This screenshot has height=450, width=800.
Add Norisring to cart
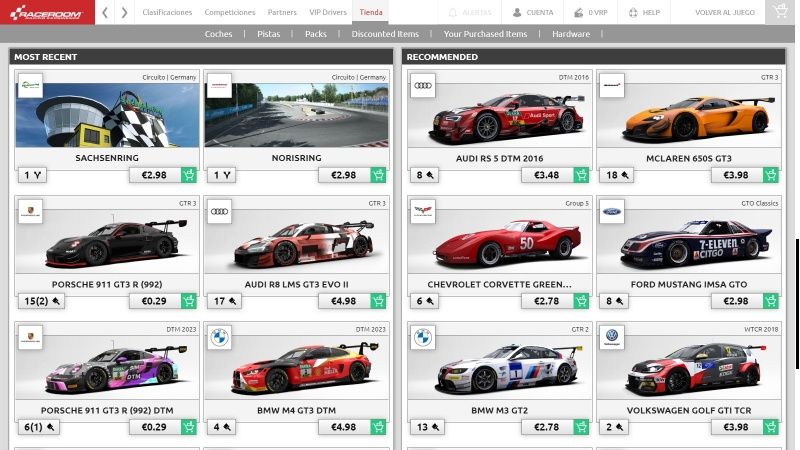click(x=378, y=175)
